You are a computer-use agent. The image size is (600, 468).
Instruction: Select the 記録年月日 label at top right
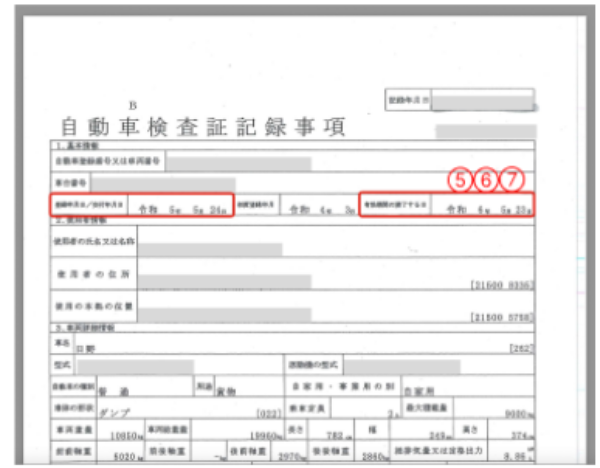[408, 100]
